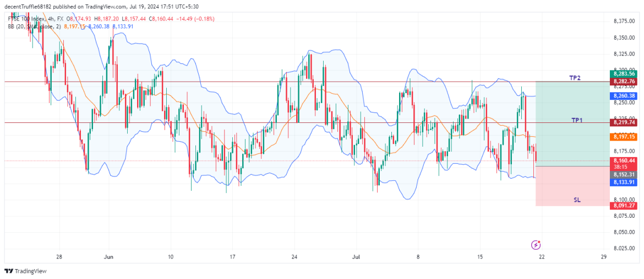Click the 8,283.56 green price tag
The height and width of the screenshot is (279, 644).
click(623, 74)
